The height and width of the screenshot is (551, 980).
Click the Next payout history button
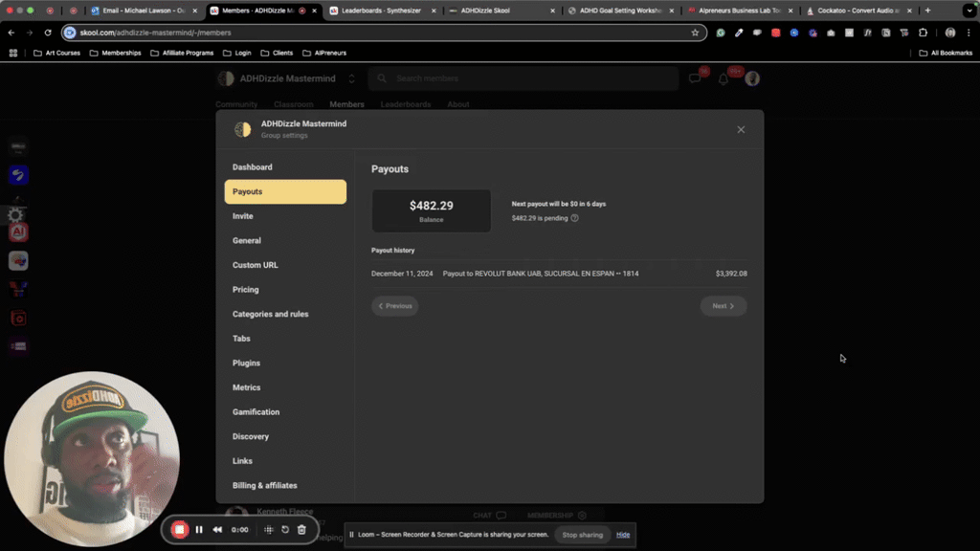tap(724, 306)
